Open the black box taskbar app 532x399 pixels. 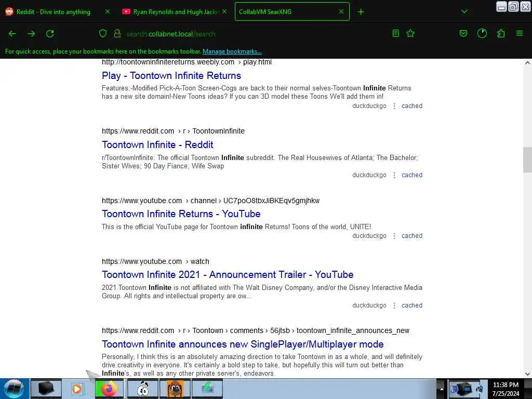pyautogui.click(x=46, y=389)
